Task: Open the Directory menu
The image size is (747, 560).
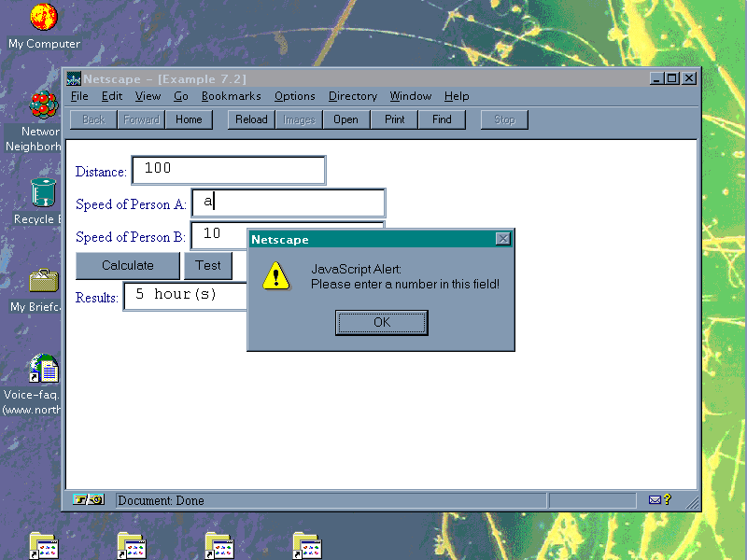Action: pos(352,96)
